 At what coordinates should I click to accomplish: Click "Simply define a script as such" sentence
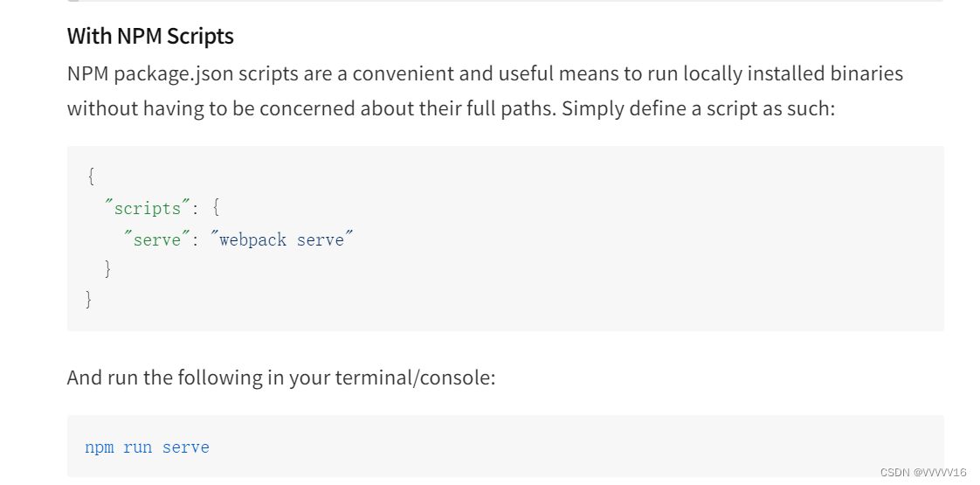[698, 108]
